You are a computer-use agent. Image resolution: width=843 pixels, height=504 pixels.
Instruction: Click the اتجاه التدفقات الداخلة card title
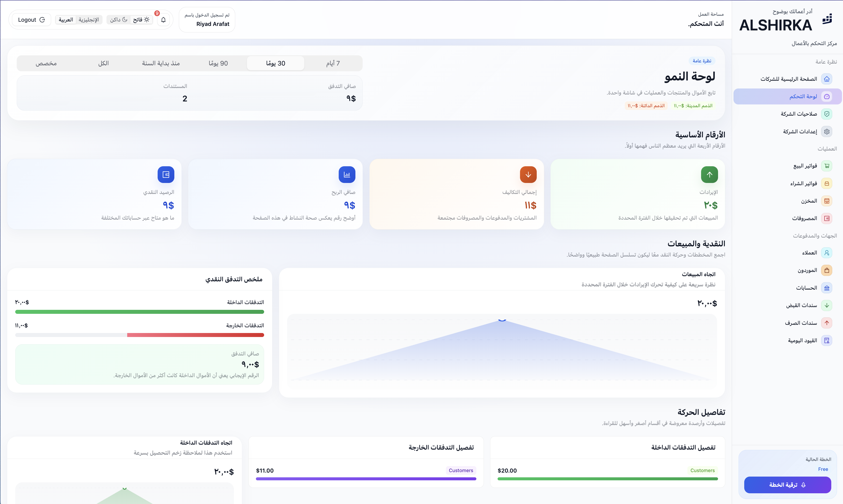pos(206,442)
